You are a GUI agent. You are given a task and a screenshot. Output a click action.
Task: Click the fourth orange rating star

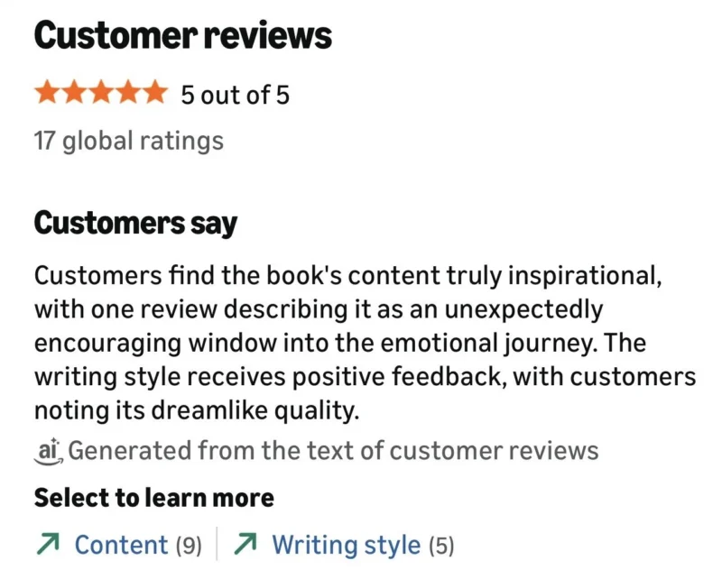(128, 92)
